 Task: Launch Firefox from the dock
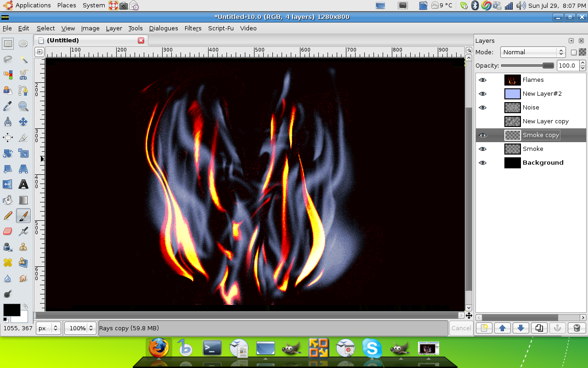click(159, 348)
